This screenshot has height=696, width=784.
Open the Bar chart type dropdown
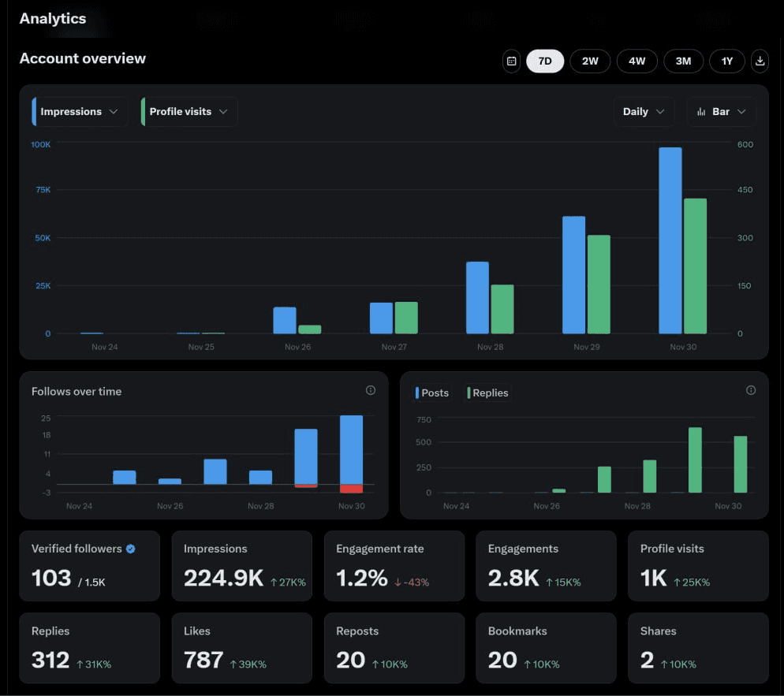point(721,111)
